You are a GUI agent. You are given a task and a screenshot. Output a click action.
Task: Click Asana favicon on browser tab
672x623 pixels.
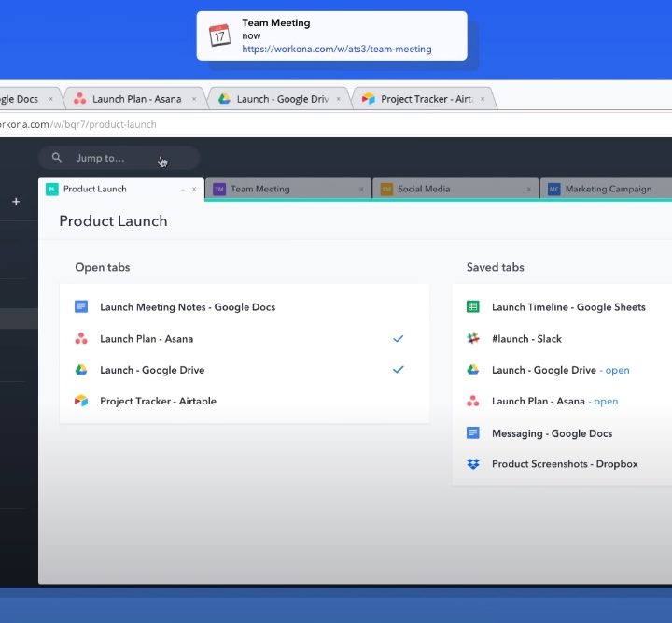click(79, 99)
